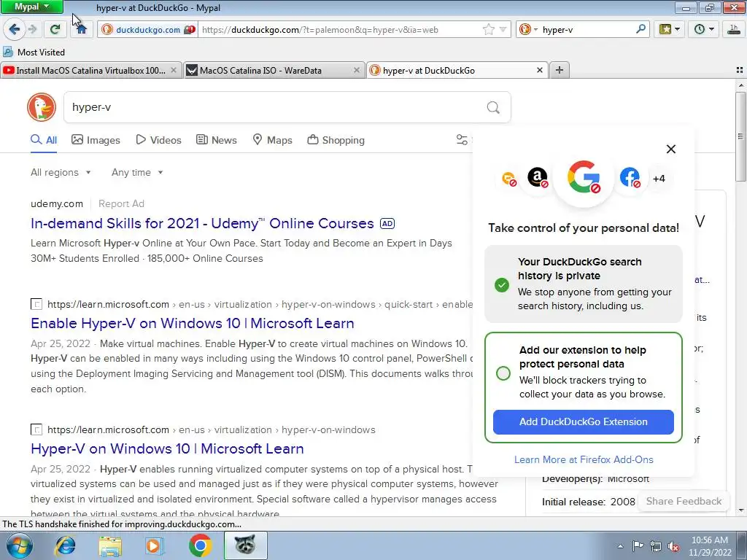Screen dimensions: 747x560
Task: Reload the current page
Action: 55,29
